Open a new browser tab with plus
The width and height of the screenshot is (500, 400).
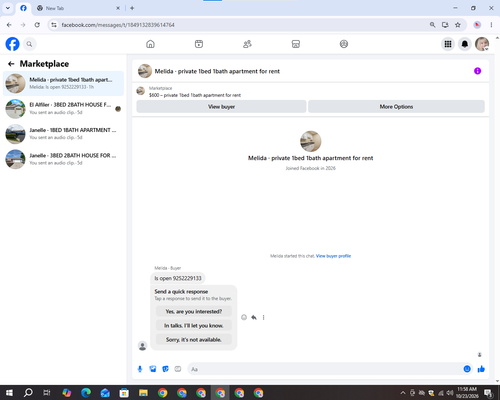tap(132, 8)
